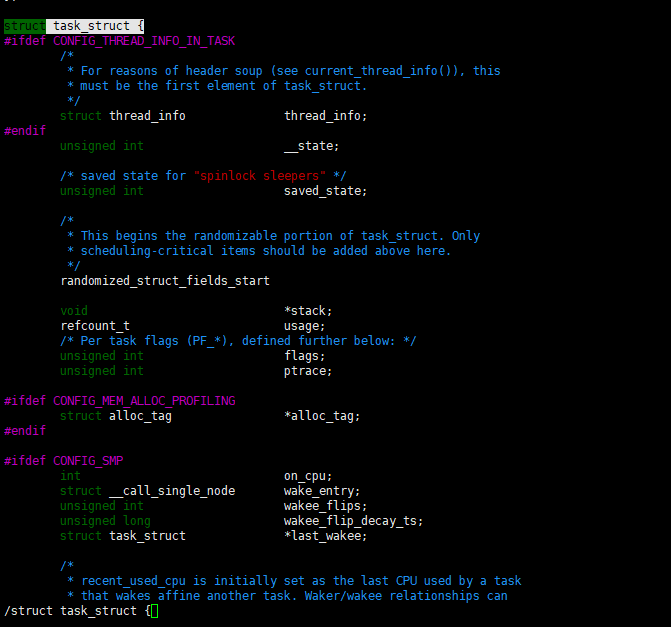The width and height of the screenshot is (671, 627).
Task: Click the 'must be the first element' comment line
Action: [217, 86]
